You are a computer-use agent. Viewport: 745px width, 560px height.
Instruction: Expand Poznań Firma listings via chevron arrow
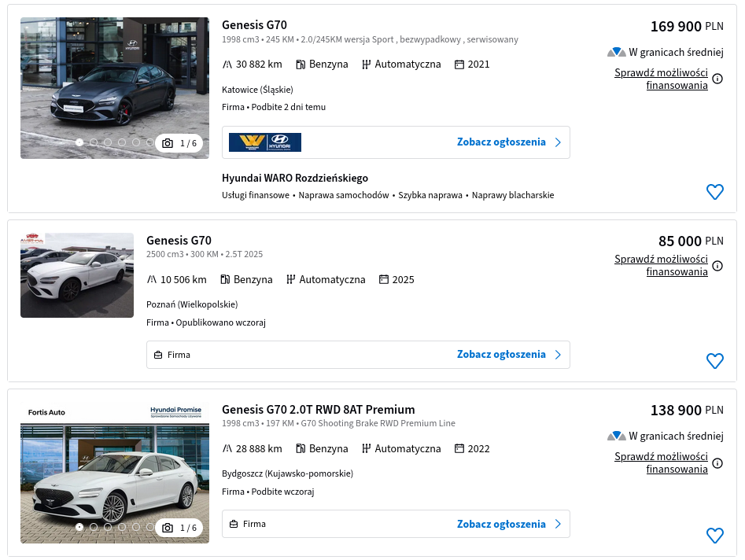558,355
